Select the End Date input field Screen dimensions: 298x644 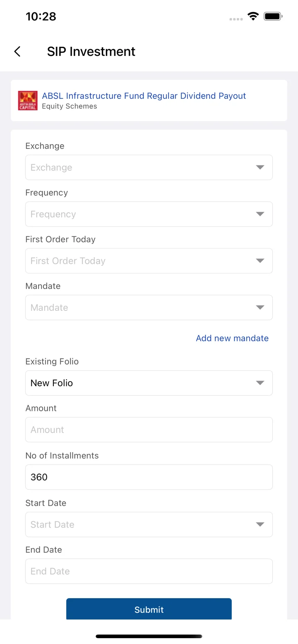(x=149, y=571)
